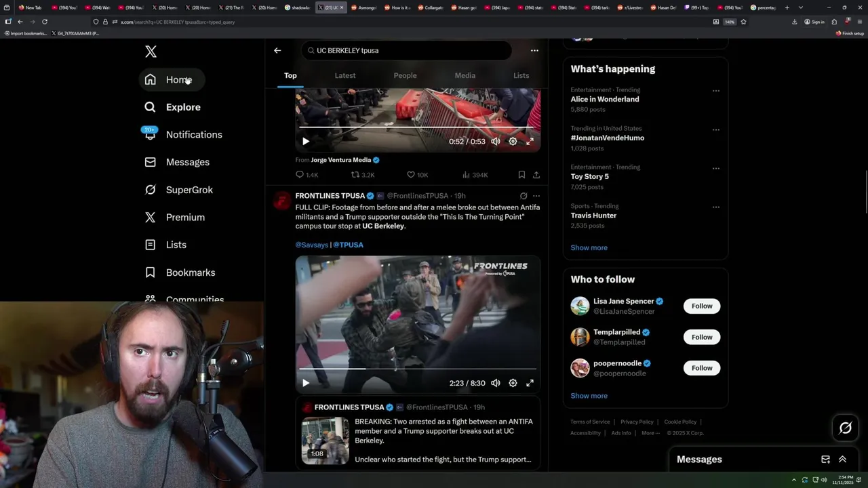Bookmark the Jorge Ventura Media post

[521, 175]
